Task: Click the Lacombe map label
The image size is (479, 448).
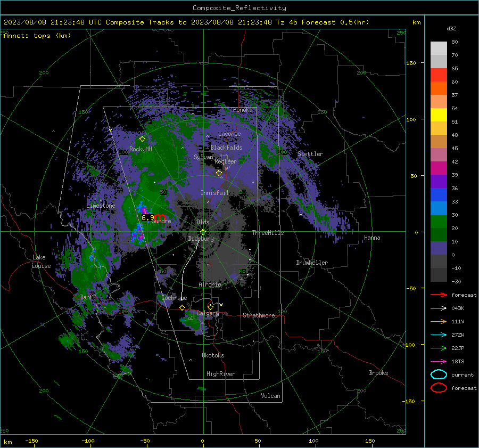Action: [229, 134]
